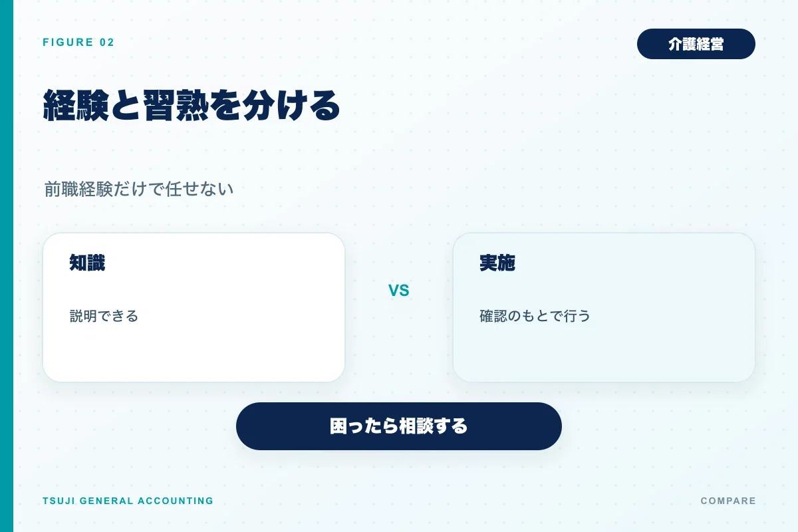
Task: Select the text 確認のもとで行う
Action: click(x=535, y=316)
